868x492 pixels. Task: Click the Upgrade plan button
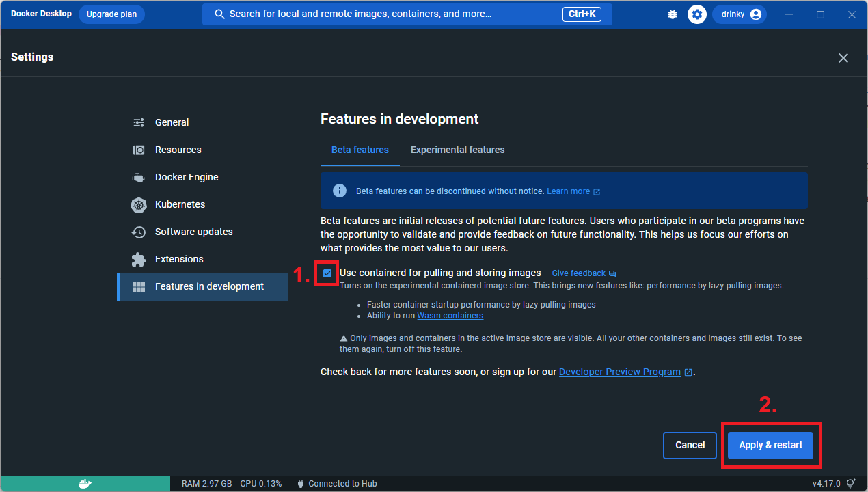click(111, 14)
